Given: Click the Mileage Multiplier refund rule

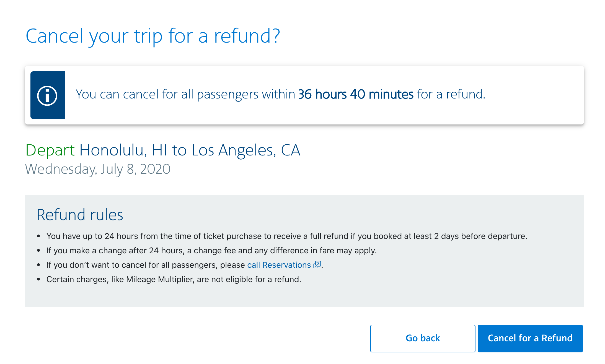Looking at the screenshot, I should pos(174,279).
